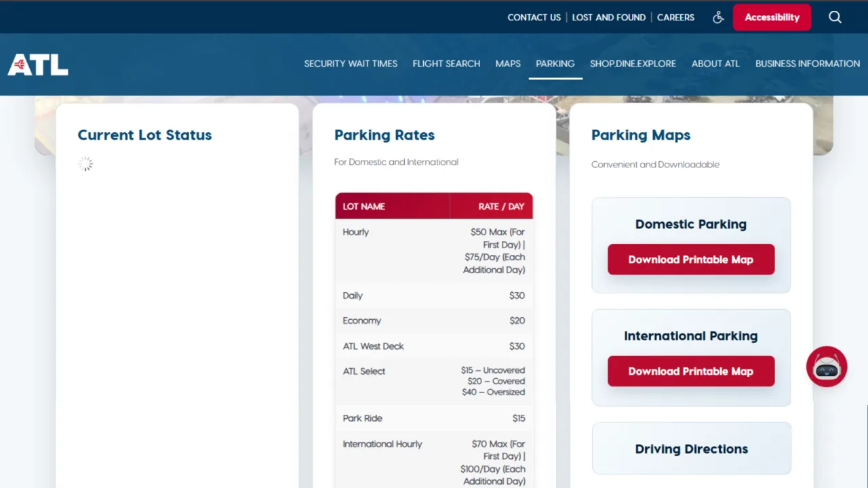This screenshot has width=868, height=488.
Task: Open the search magnifier icon
Action: (835, 18)
